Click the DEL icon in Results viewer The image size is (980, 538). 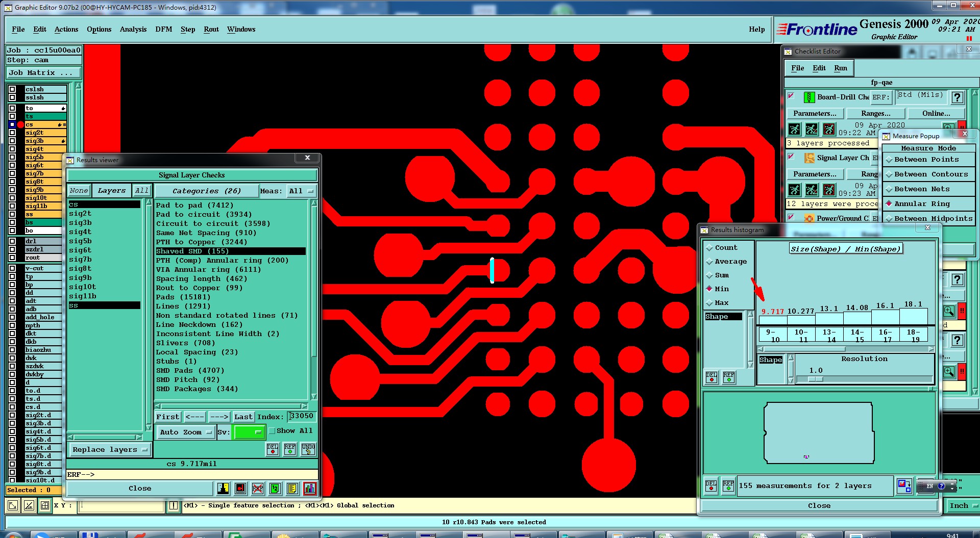[x=273, y=449]
